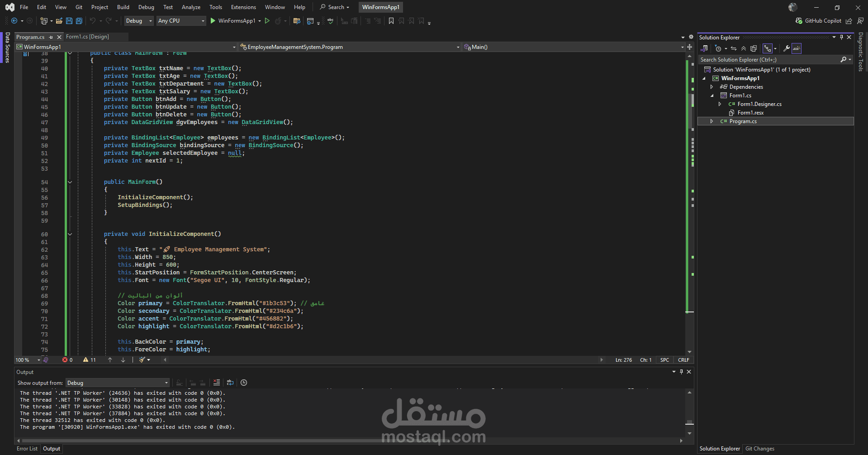
Task: Toggle the Preview Selected Items button
Action: tap(797, 48)
